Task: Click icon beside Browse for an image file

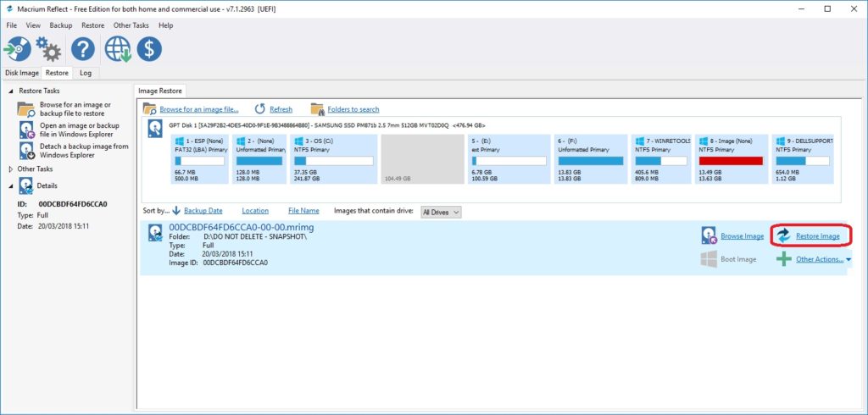Action: 149,108
